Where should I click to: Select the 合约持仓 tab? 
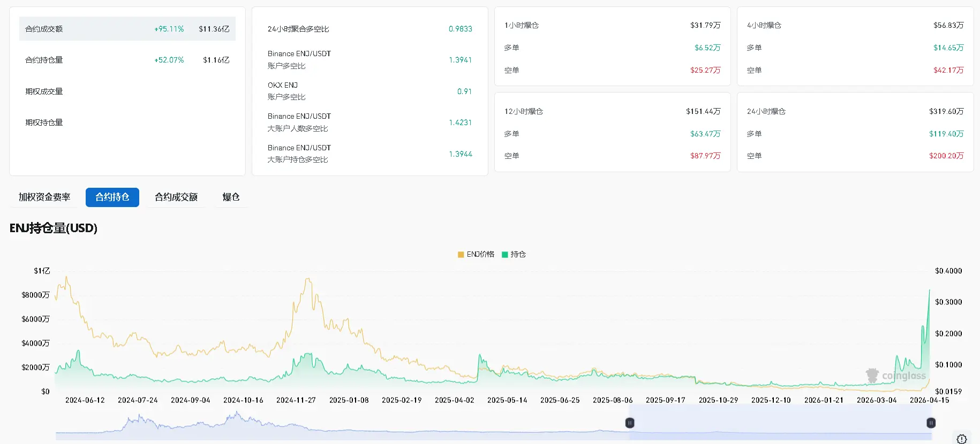(x=112, y=197)
